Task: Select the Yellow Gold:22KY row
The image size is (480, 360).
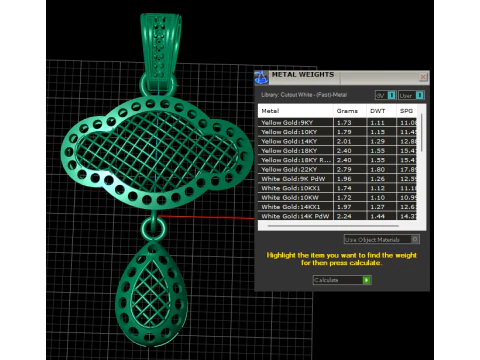Action: 337,169
